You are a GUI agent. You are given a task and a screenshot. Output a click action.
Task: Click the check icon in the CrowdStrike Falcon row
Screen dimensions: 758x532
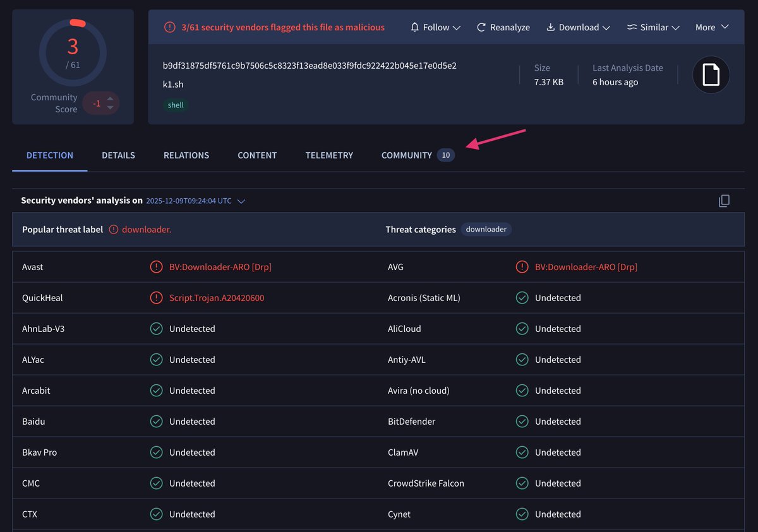pos(522,483)
